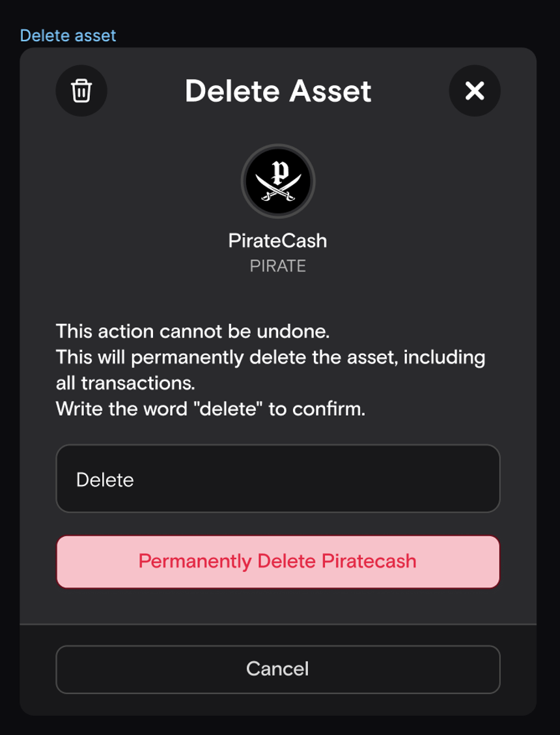Click the "permanently delete the asset" warning line

tap(270, 358)
